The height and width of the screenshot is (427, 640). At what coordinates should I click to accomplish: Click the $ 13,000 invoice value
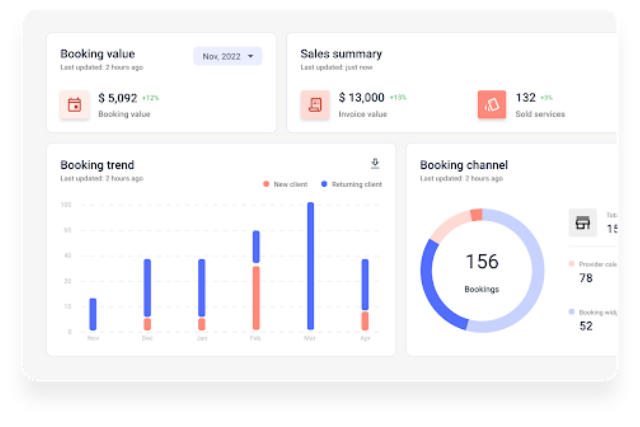pyautogui.click(x=362, y=98)
